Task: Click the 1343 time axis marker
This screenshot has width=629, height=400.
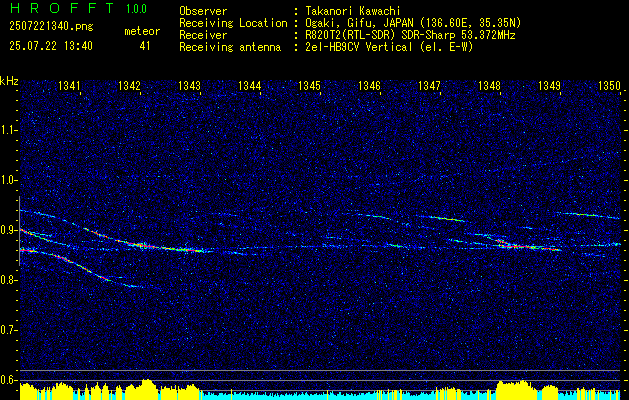Action: point(189,85)
